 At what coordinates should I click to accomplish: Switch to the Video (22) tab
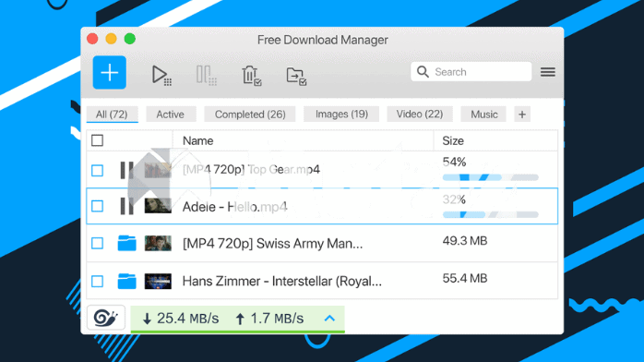coord(420,115)
